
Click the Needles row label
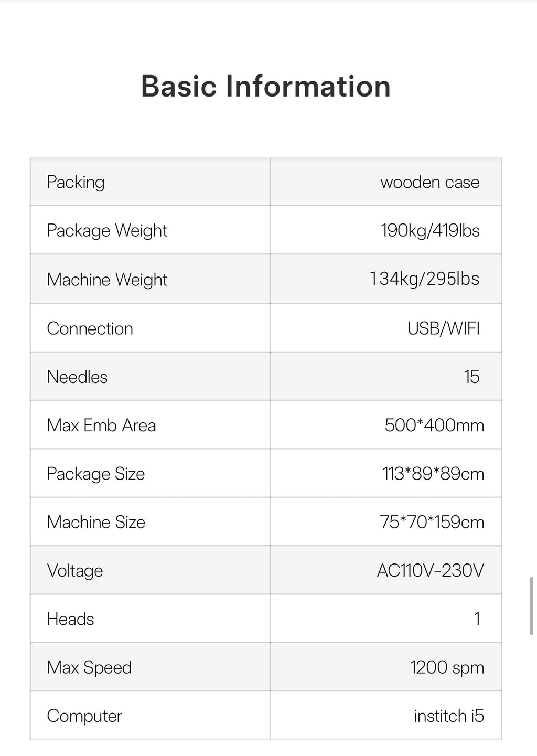click(77, 377)
